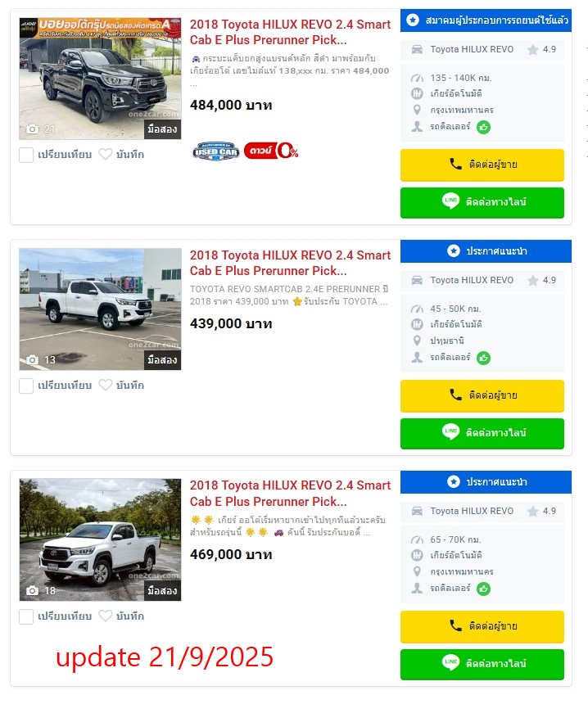Open the black Hilux Revo photo thumbnail
Viewport: 588px width, 704px height.
(x=100, y=79)
